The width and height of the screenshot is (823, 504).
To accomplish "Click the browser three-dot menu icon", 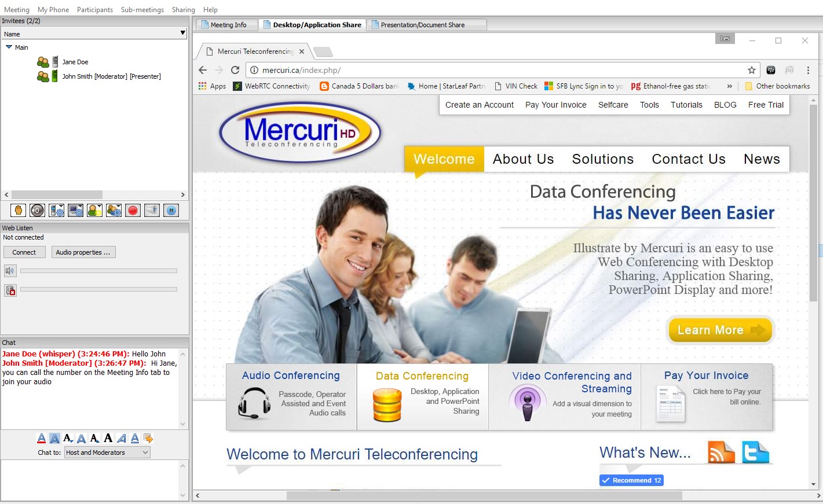I will point(808,70).
